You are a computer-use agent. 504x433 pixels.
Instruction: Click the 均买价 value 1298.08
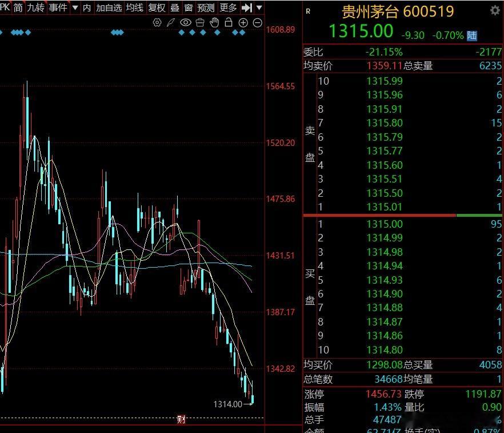point(385,365)
